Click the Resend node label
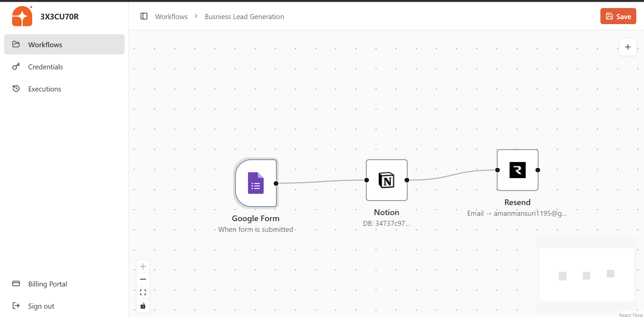The image size is (644, 317). (517, 202)
